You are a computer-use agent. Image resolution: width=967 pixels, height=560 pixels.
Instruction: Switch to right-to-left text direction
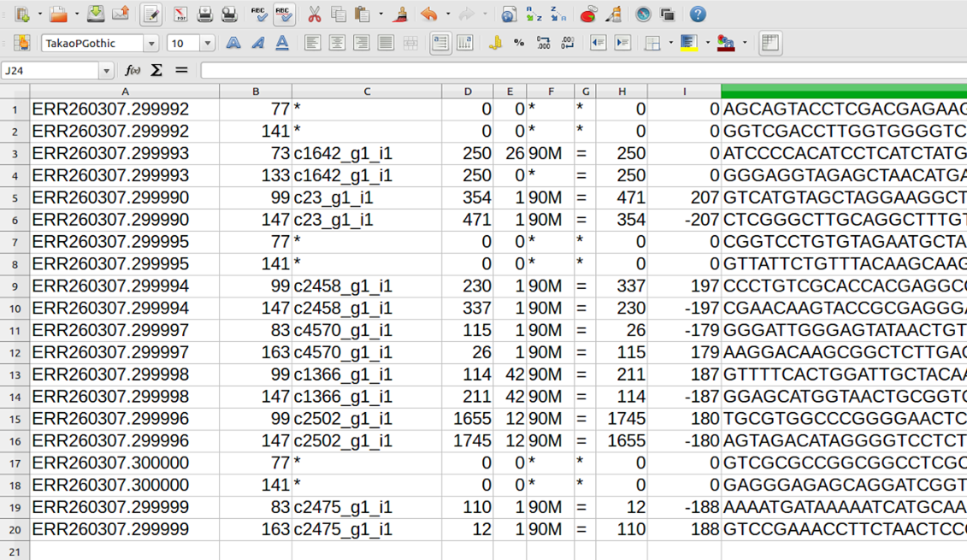pyautogui.click(x=465, y=43)
